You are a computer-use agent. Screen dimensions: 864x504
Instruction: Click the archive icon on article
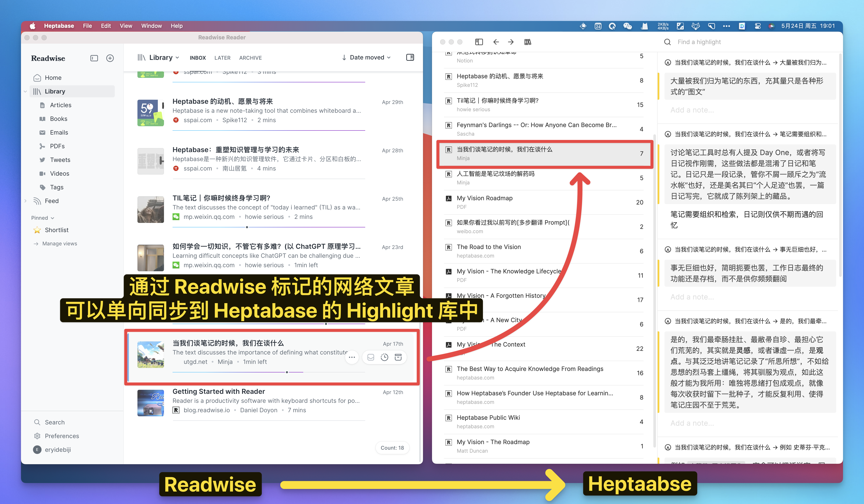click(x=398, y=357)
